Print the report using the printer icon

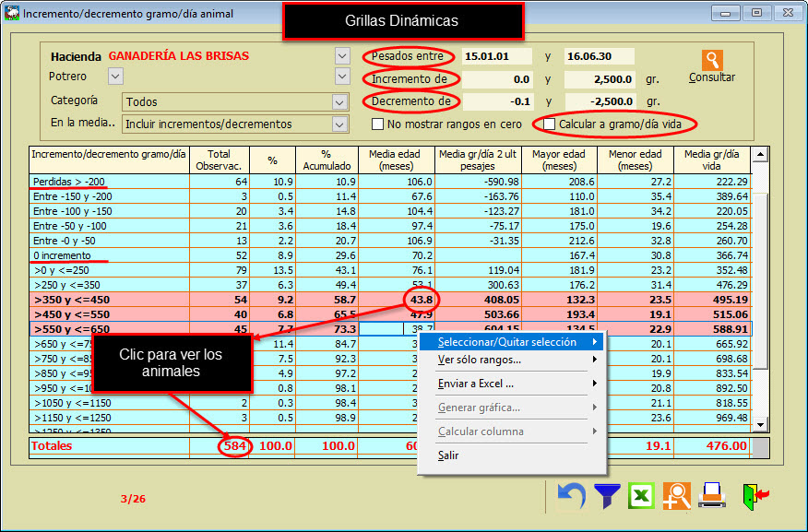(x=712, y=497)
